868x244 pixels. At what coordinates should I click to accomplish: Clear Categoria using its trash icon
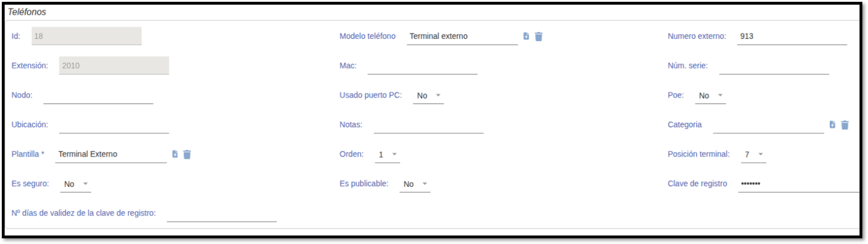coord(845,125)
